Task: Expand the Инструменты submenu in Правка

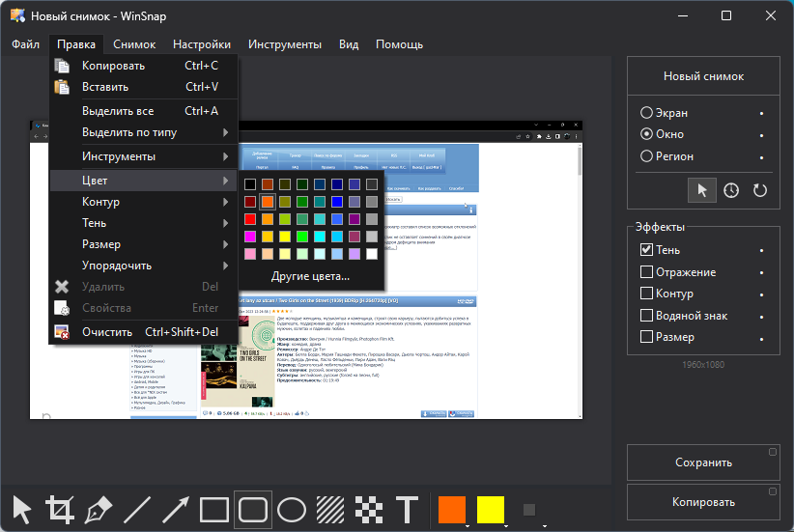Action: coord(144,157)
